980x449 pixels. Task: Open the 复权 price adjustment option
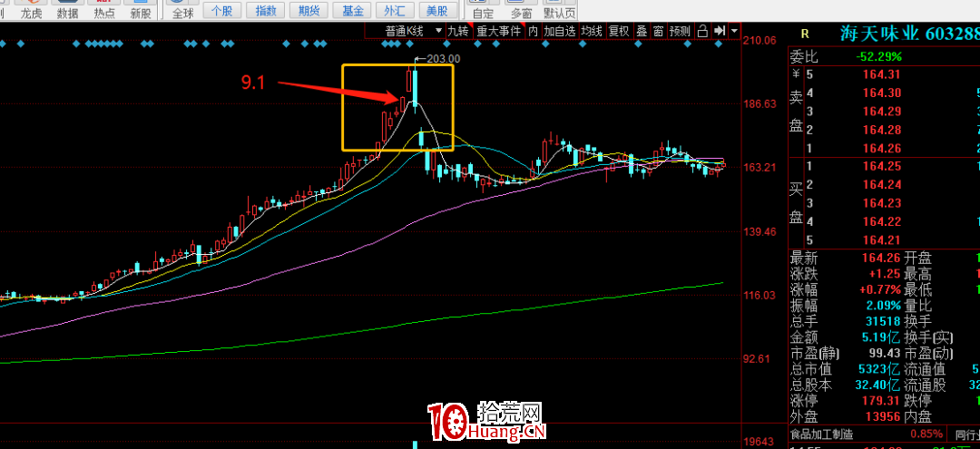click(619, 31)
